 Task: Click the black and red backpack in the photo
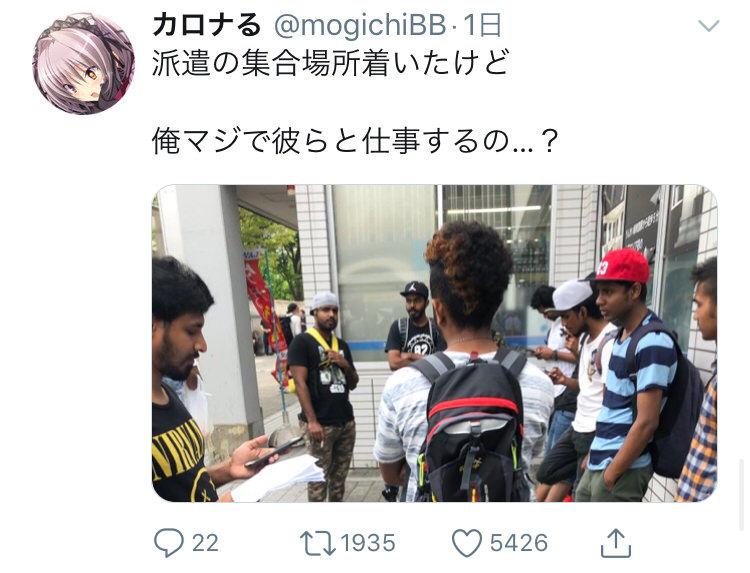click(471, 426)
